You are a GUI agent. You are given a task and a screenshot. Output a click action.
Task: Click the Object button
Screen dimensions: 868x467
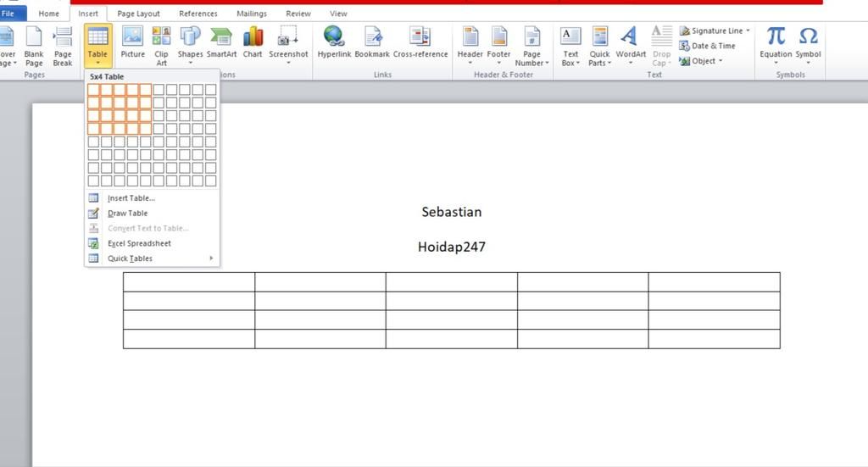[x=698, y=61]
